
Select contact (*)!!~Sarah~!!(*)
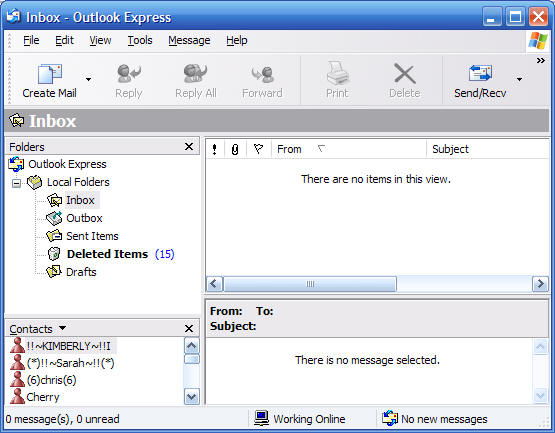(x=70, y=363)
